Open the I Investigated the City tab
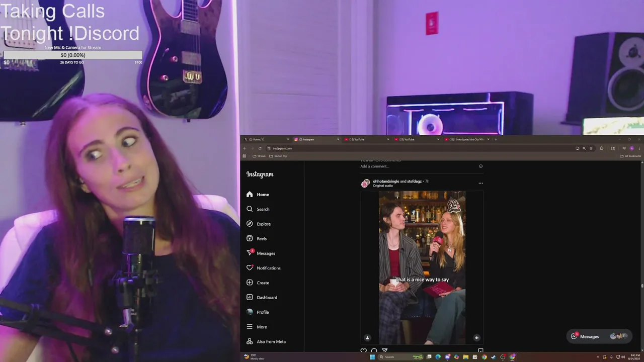 pos(467,139)
